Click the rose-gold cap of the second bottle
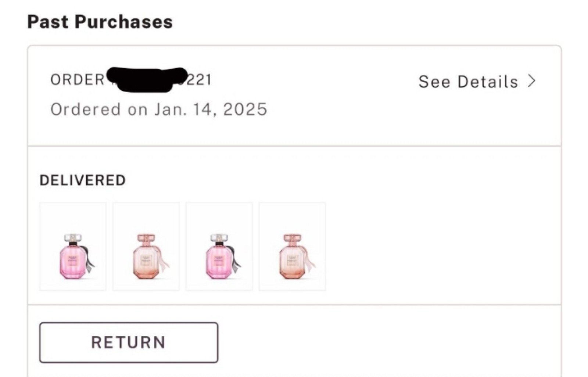Screen dimensions: 588x377 point(146,238)
